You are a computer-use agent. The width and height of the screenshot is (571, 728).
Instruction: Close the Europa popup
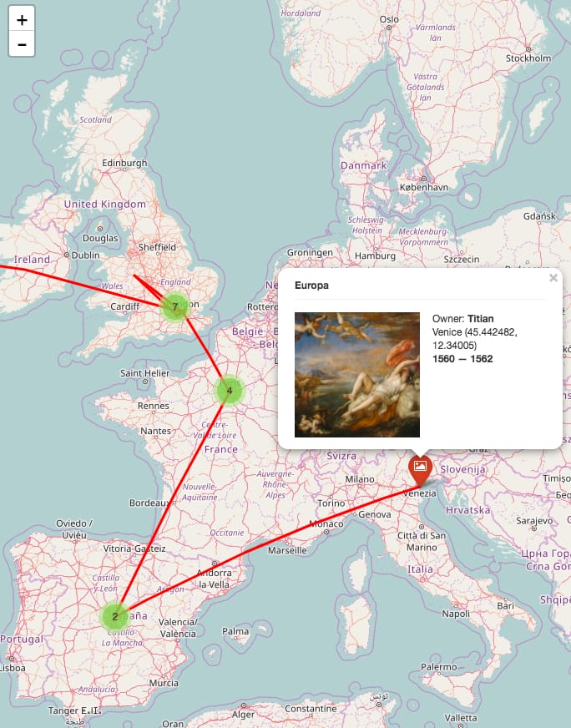(553, 278)
